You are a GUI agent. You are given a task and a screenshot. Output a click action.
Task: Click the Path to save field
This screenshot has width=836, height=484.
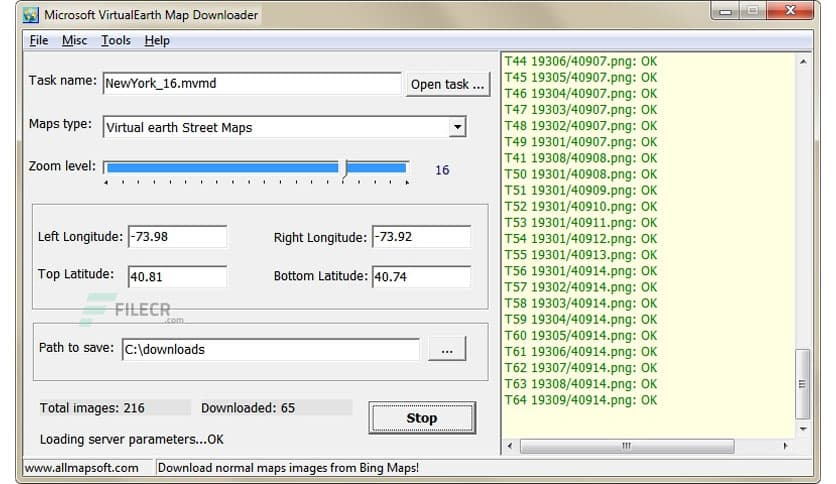tap(271, 350)
